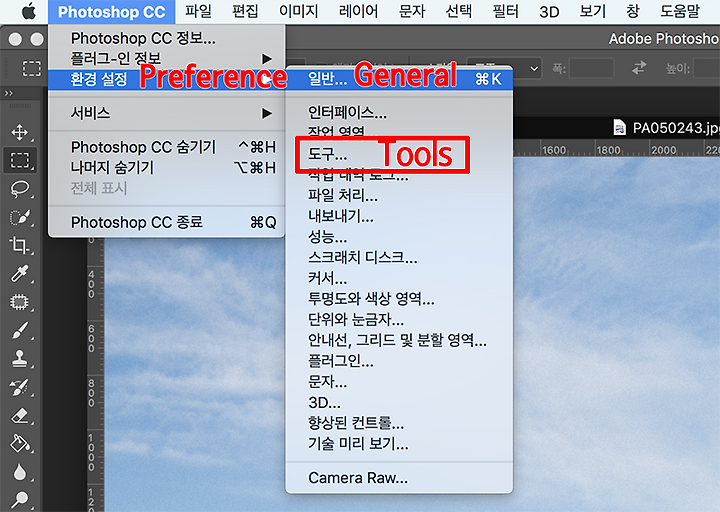Select 플러그인 preferences item
Image resolution: width=720 pixels, height=512 pixels.
[x=399, y=361]
